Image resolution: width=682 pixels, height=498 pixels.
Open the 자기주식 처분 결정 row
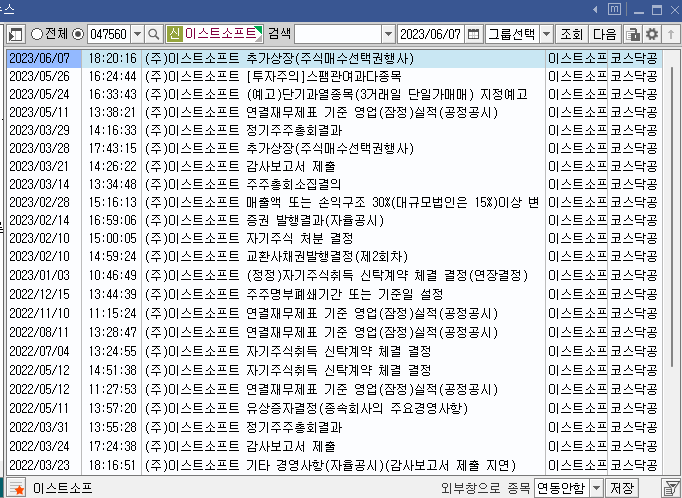pyautogui.click(x=334, y=238)
